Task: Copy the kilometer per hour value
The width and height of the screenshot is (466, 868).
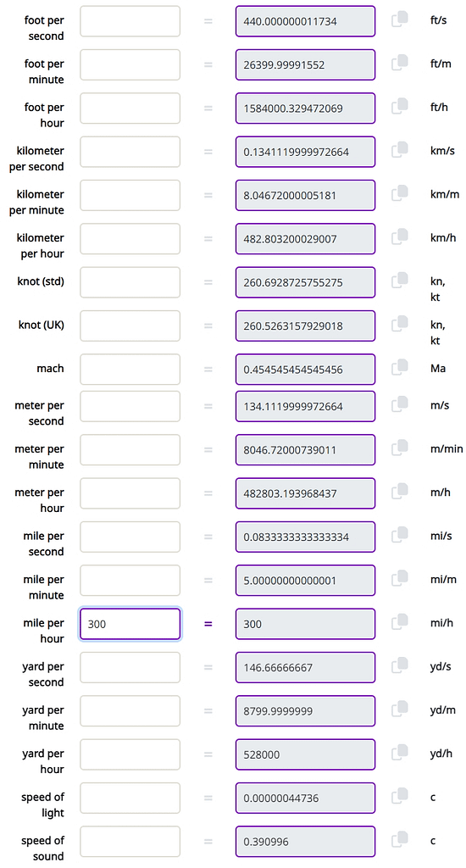Action: 400,237
